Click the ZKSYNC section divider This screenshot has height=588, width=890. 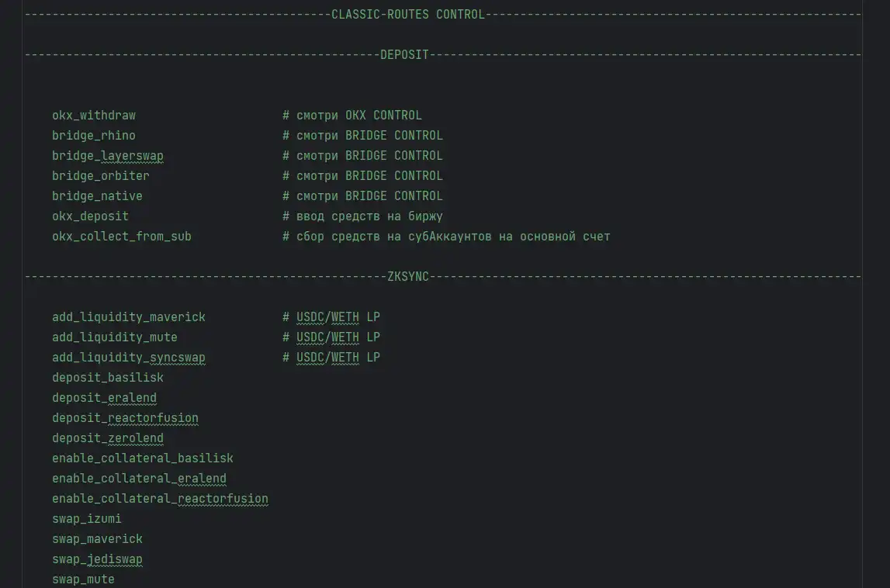[x=408, y=277]
